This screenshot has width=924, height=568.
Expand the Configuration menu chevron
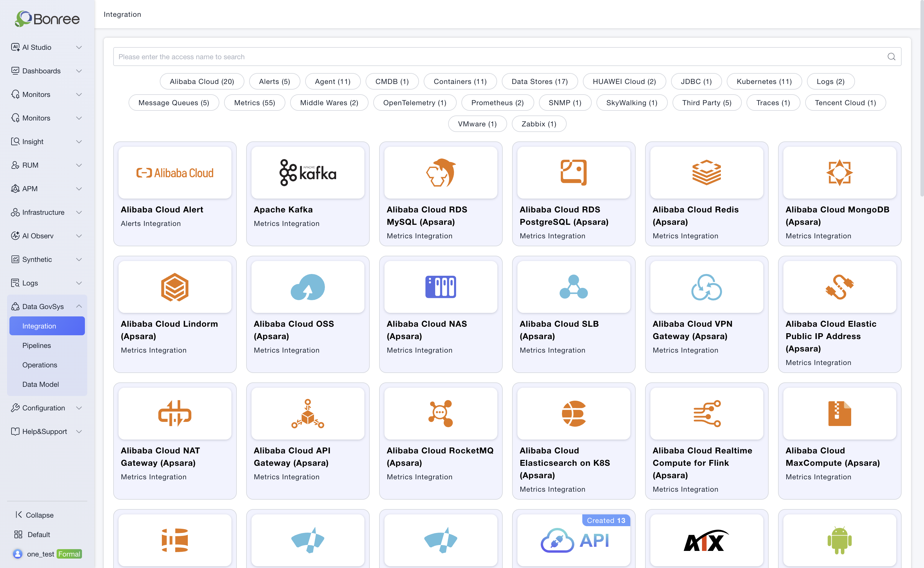pyautogui.click(x=79, y=408)
